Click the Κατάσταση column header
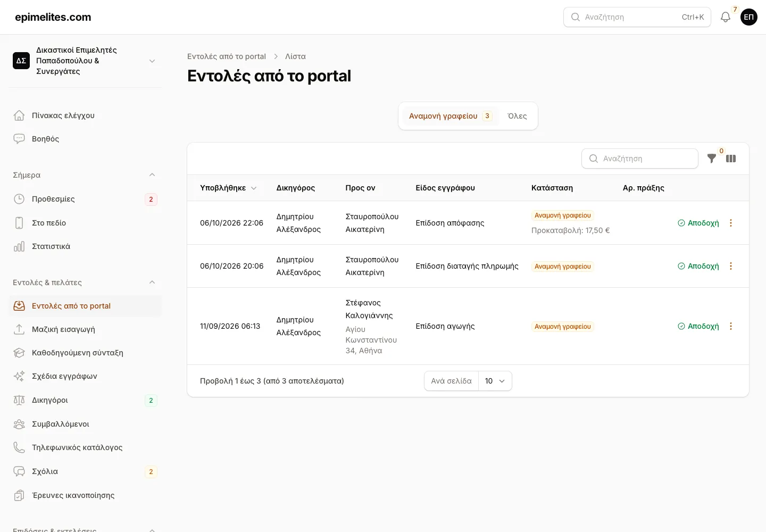Viewport: 766px width, 532px height. pos(552,188)
